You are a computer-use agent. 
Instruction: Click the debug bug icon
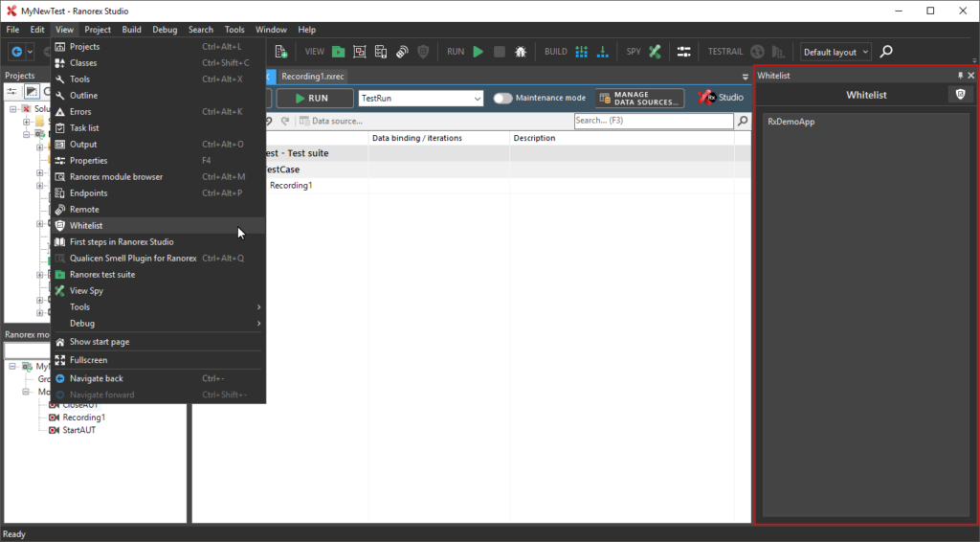click(x=520, y=52)
